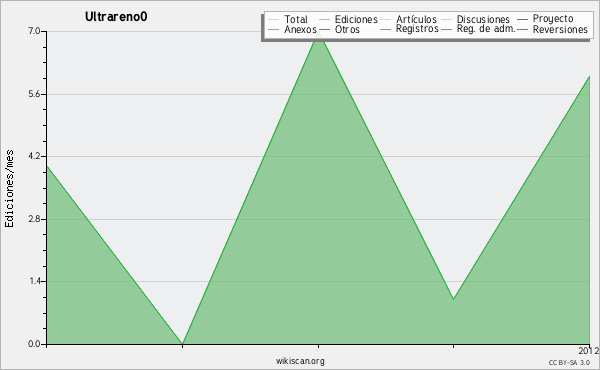Click the Total legend entry

coord(295,19)
